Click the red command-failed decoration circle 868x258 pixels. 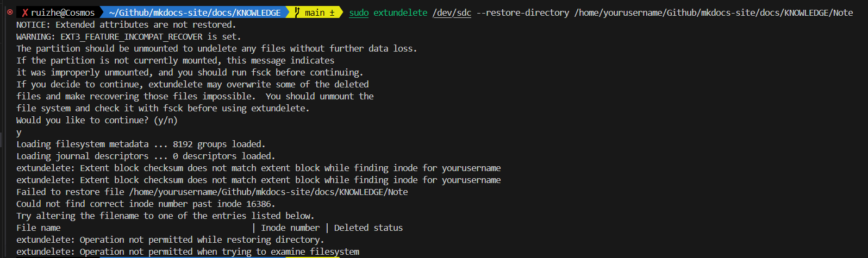point(10,12)
